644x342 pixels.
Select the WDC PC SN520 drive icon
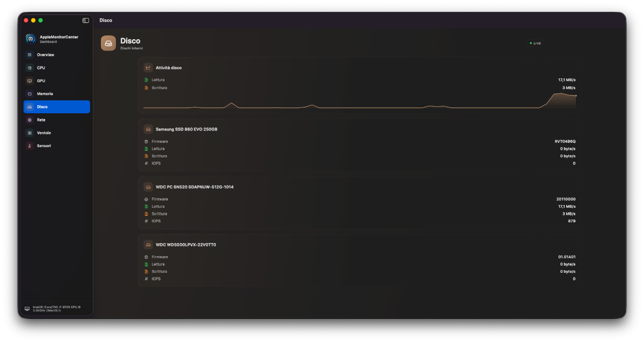[148, 187]
